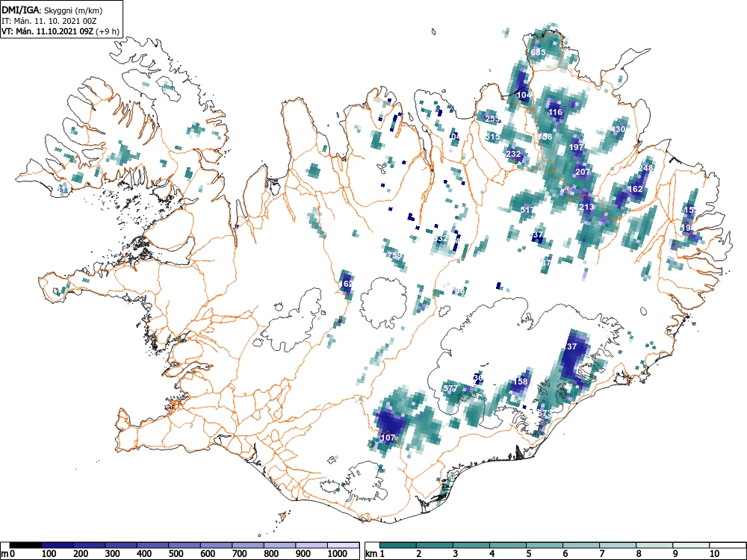Click the dark navy 100–200 m legend swatch
Image resolution: width=747 pixels, height=560 pixels.
tap(58, 545)
